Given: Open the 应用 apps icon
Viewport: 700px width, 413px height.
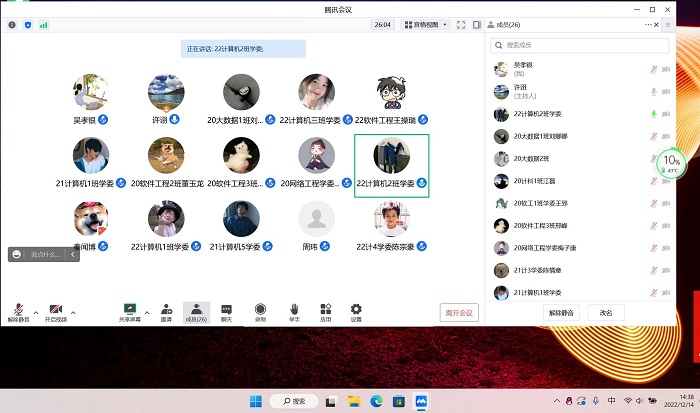Looking at the screenshot, I should click(x=325, y=310).
